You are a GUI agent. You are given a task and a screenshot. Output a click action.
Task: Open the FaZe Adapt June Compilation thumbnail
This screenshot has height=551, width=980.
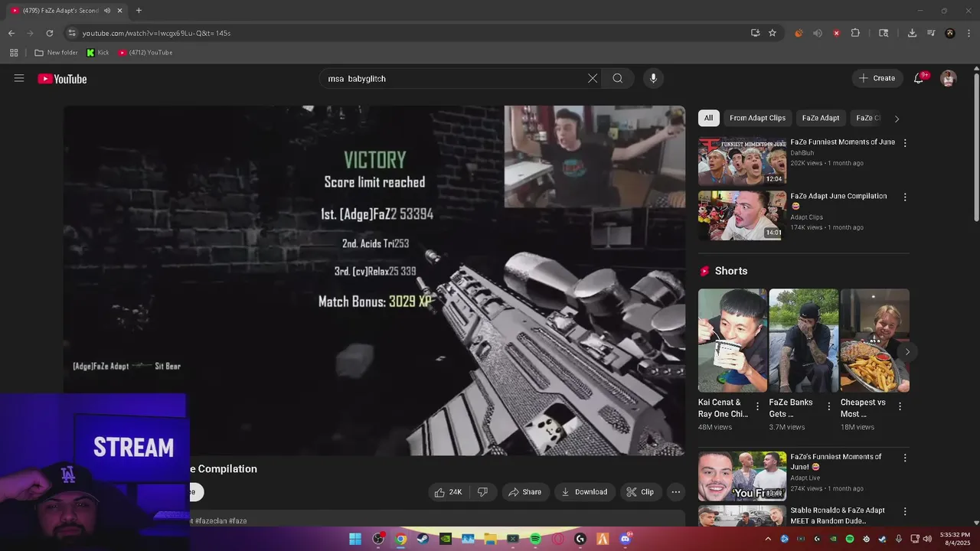point(742,215)
